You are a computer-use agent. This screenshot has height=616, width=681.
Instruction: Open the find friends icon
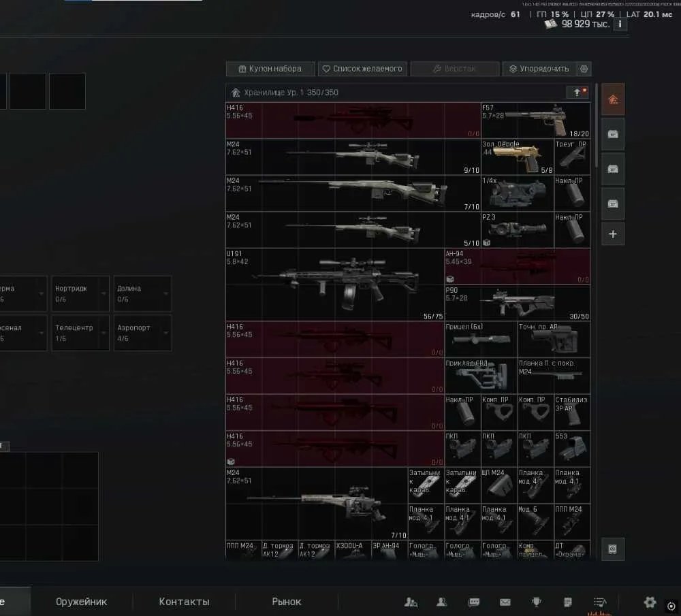tap(411, 602)
